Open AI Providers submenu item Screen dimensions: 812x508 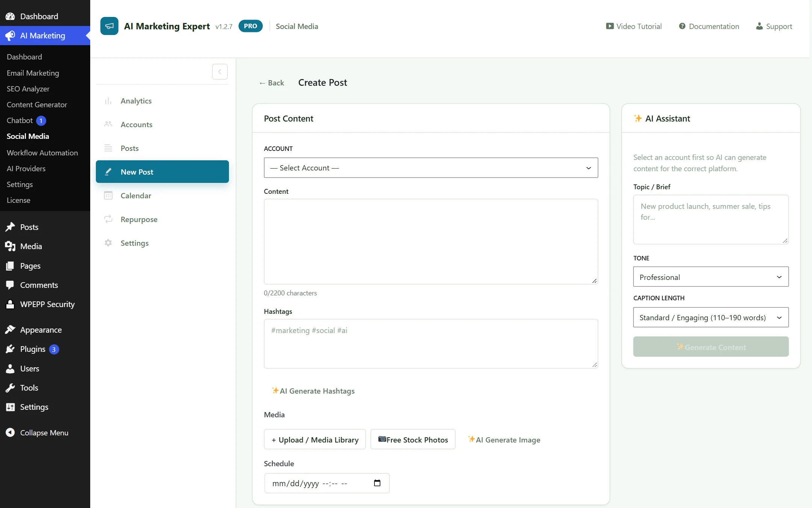26,169
